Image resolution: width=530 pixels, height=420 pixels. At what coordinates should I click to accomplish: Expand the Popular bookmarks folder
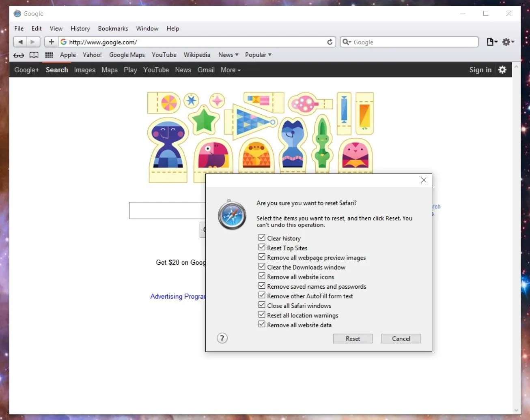[258, 55]
